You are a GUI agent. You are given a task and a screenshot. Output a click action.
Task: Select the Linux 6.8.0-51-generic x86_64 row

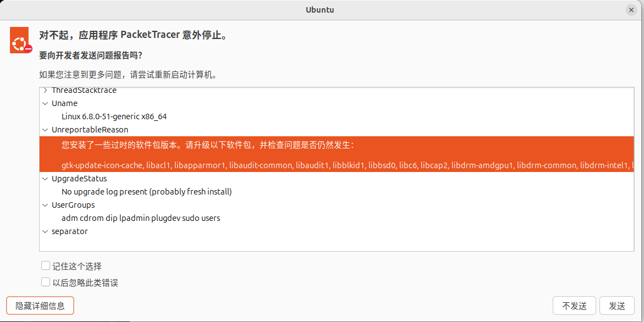point(337,116)
